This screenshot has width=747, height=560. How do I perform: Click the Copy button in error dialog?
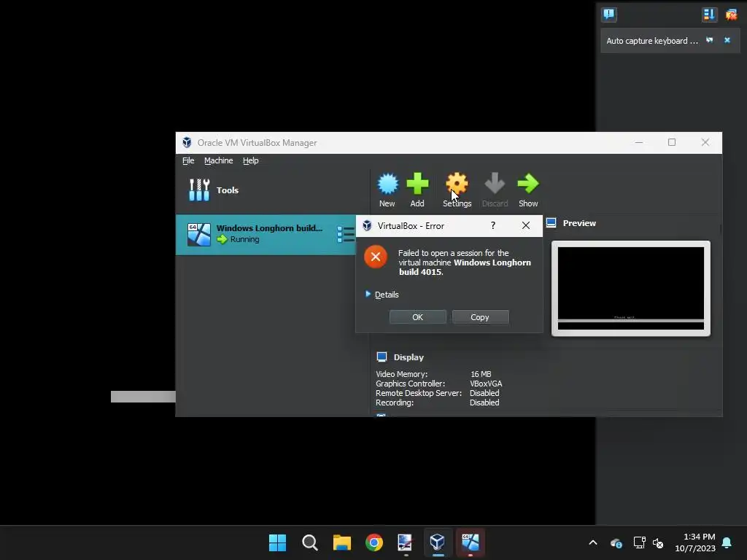tap(480, 317)
